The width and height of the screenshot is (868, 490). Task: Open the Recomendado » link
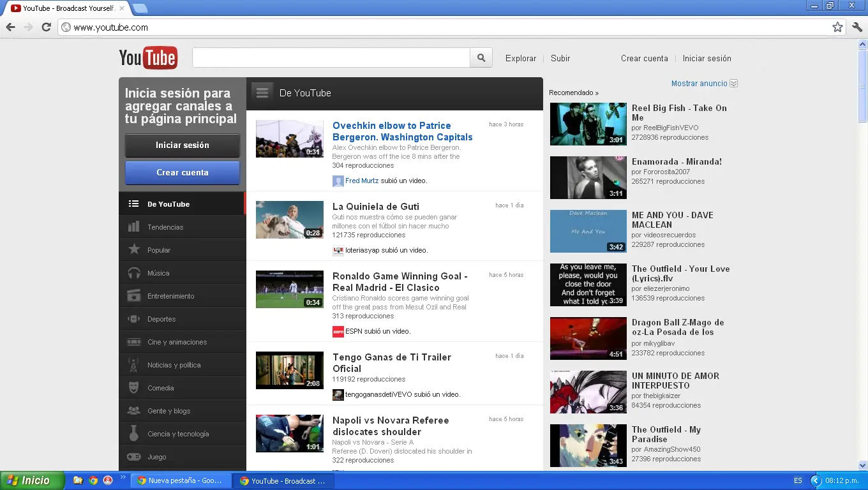[574, 93]
